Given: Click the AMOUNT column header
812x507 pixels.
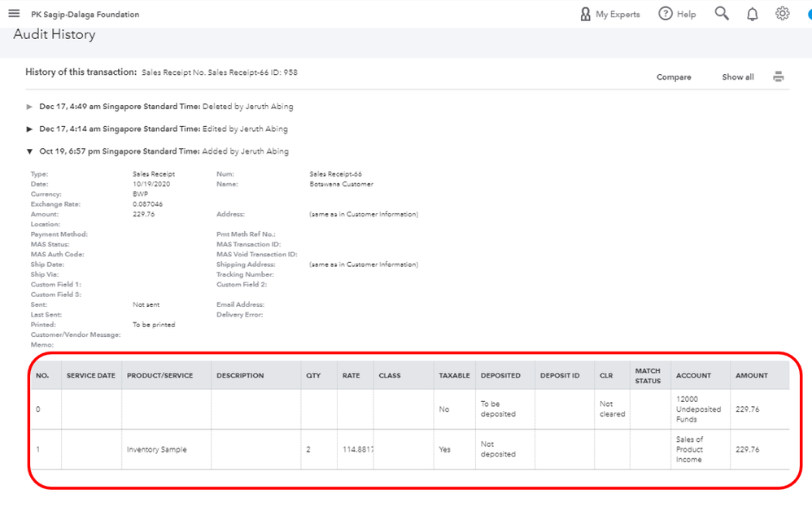Looking at the screenshot, I should [751, 375].
